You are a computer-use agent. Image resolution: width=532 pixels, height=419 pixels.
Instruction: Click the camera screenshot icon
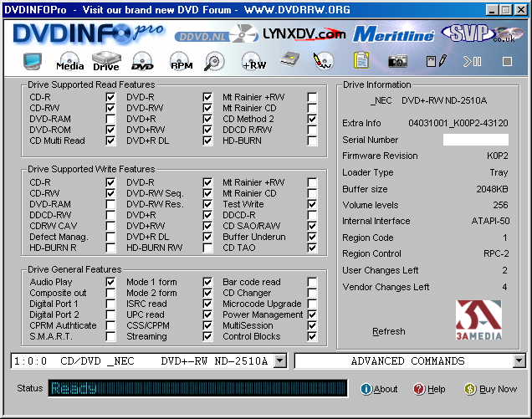point(397,61)
